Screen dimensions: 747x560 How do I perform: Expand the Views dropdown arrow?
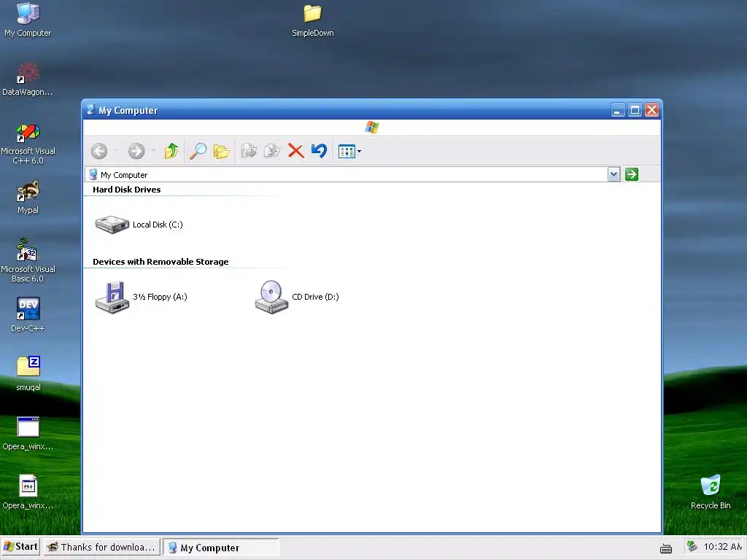(359, 152)
